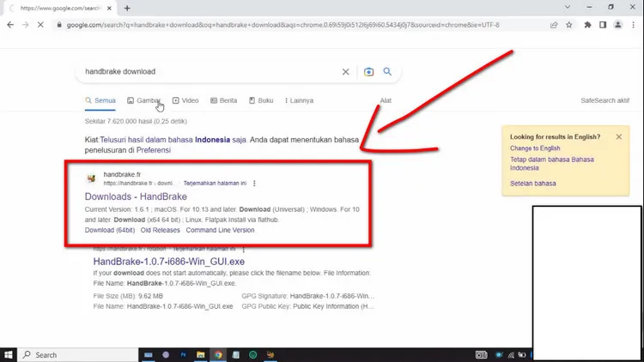Close the Google search tab
644x362 pixels.
pyautogui.click(x=109, y=9)
